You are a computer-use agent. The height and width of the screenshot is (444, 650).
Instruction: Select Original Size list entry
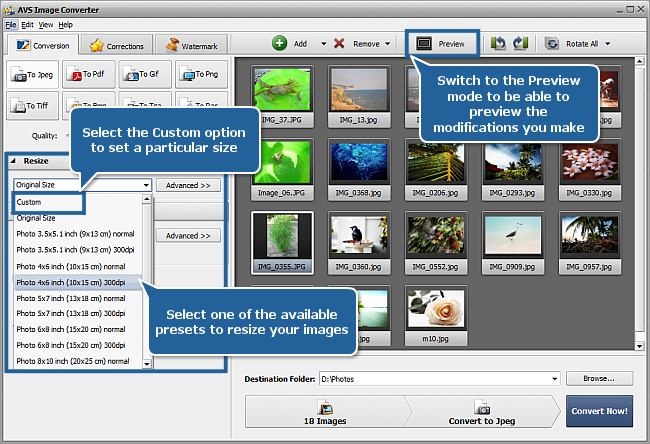[78, 218]
